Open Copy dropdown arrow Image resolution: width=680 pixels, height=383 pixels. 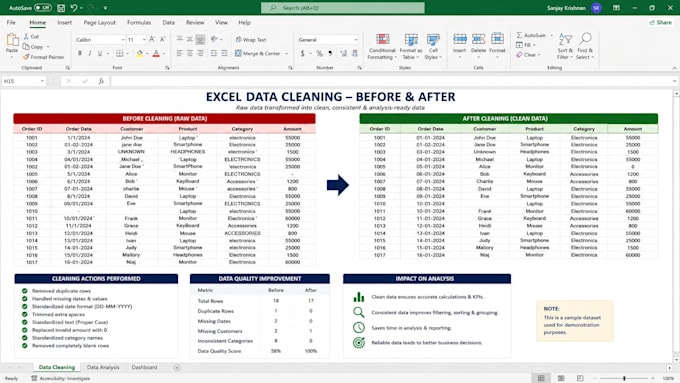(x=48, y=47)
